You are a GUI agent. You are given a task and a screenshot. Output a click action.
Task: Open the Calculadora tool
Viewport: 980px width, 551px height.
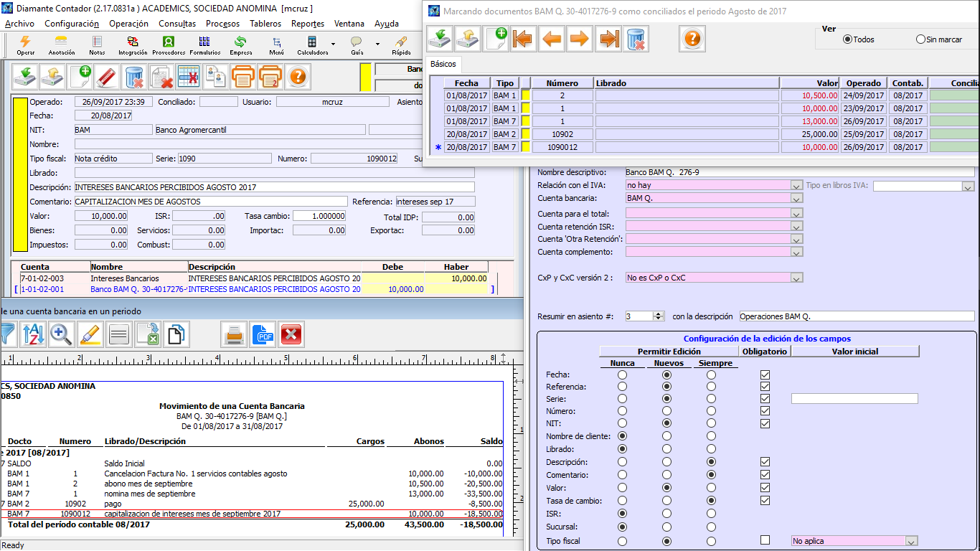pos(312,42)
